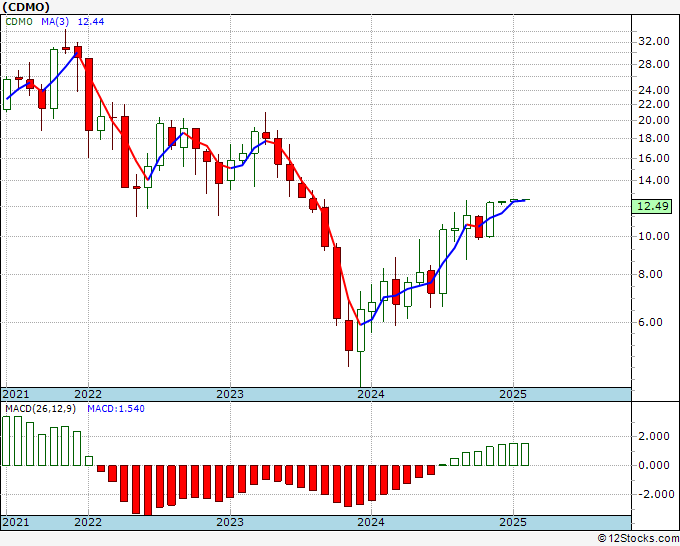Click the 16.00 price axis label

pos(654,158)
